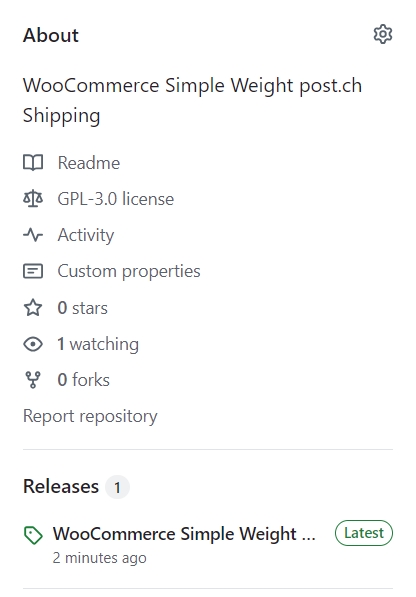Click the Readme book icon
The image size is (416, 597).
(x=33, y=163)
